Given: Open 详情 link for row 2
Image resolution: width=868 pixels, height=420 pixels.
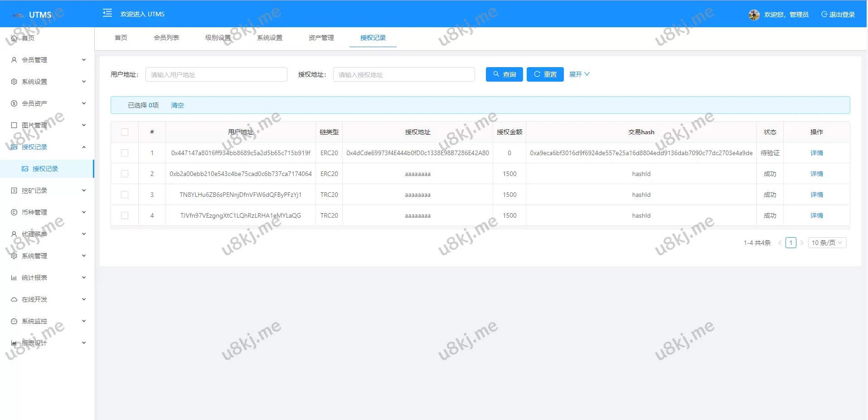Looking at the screenshot, I should pyautogui.click(x=816, y=174).
